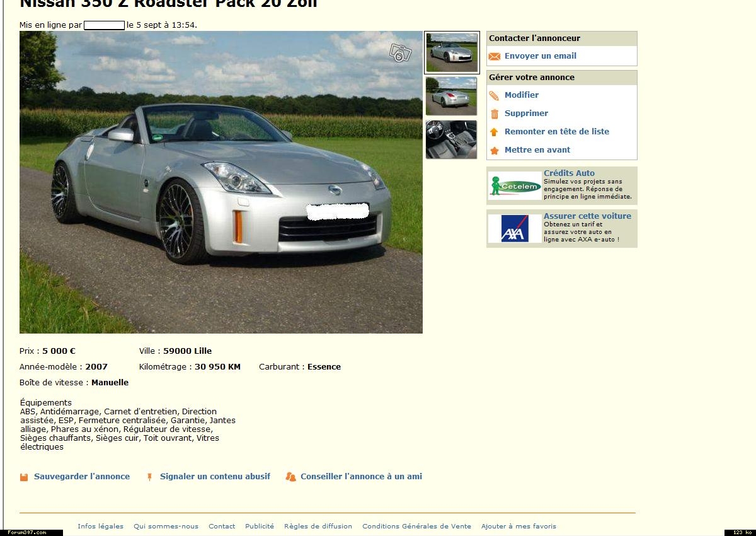Image resolution: width=756 pixels, height=536 pixels.
Task: Open Conditions Générales de Vente
Action: [x=416, y=526]
